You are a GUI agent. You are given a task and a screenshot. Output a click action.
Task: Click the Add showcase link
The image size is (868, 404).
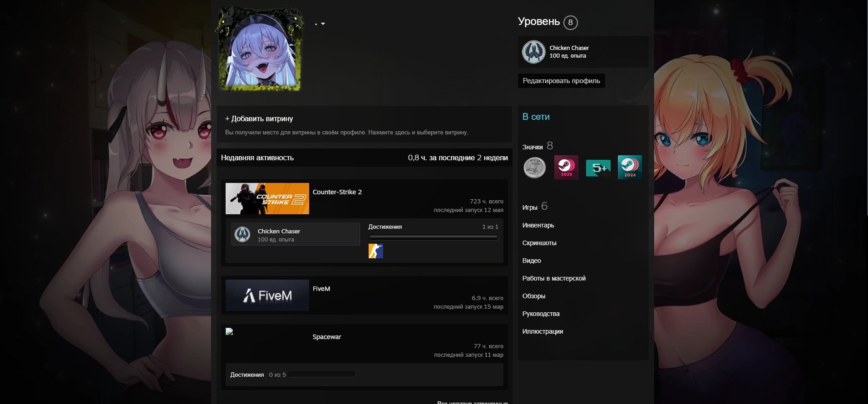(259, 118)
